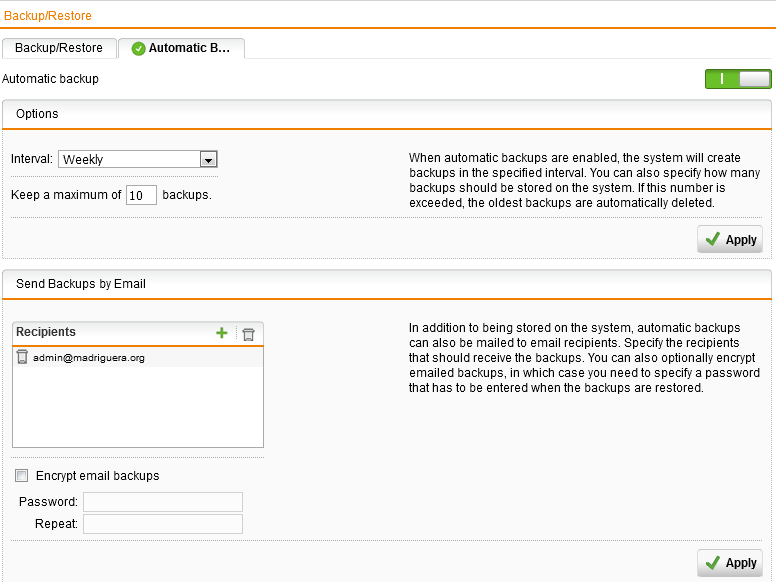Click the maximum backups number field

[142, 195]
